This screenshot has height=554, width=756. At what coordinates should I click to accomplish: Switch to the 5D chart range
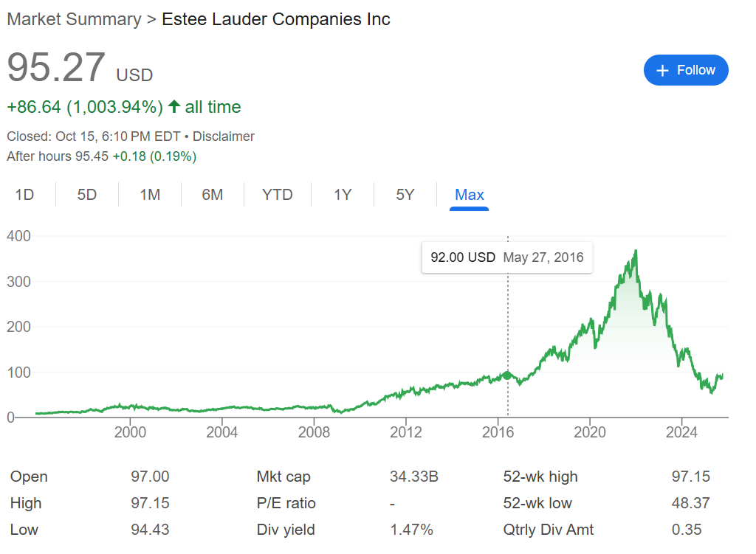tap(87, 195)
